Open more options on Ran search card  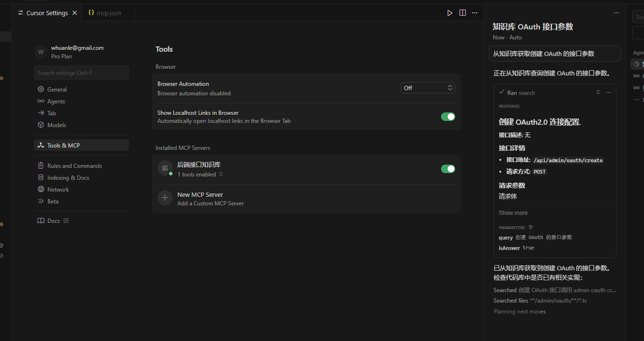608,92
